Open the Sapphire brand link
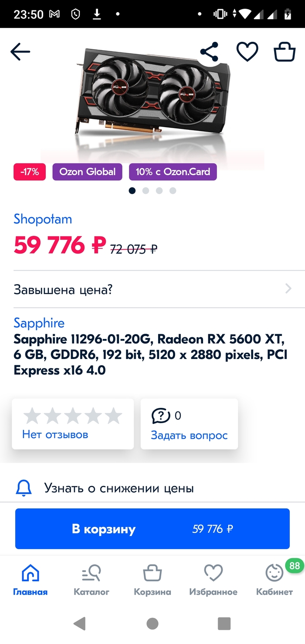 tap(39, 323)
